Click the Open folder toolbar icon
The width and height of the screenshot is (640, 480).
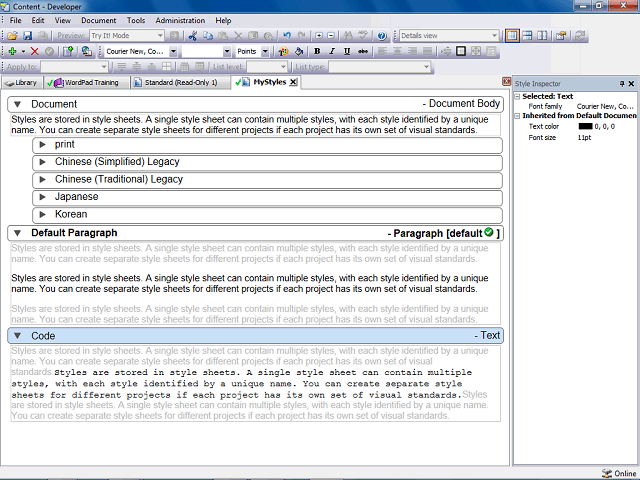pyautogui.click(x=13, y=36)
